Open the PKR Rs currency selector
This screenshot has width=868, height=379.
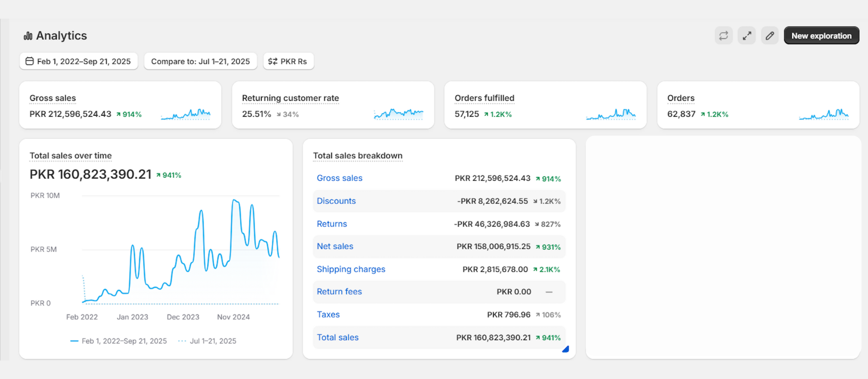pyautogui.click(x=288, y=61)
